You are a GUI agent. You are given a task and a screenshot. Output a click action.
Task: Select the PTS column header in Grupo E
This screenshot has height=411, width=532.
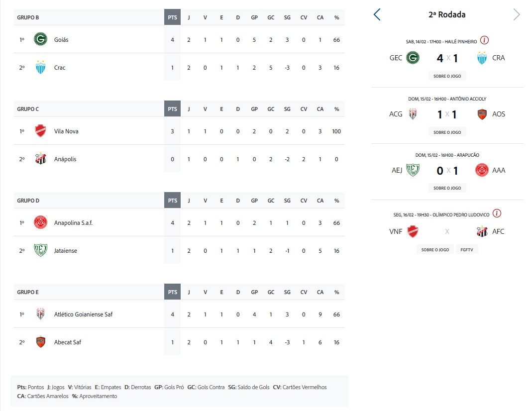pos(172,292)
